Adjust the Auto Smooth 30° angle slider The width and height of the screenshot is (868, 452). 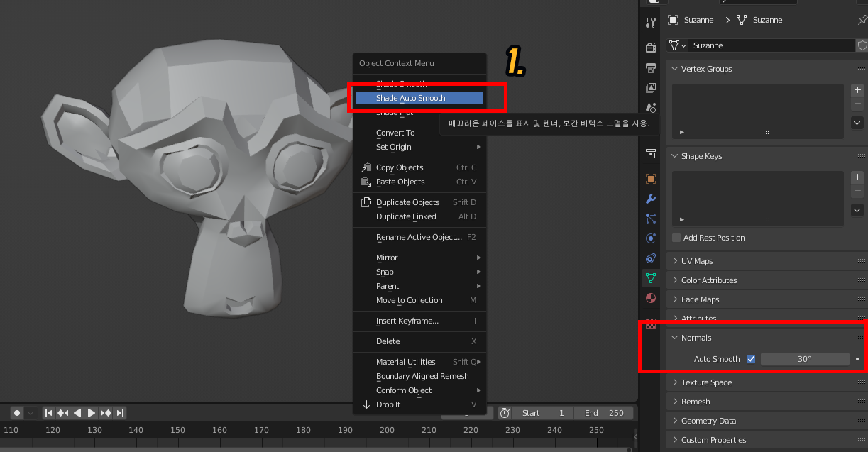[x=805, y=359]
